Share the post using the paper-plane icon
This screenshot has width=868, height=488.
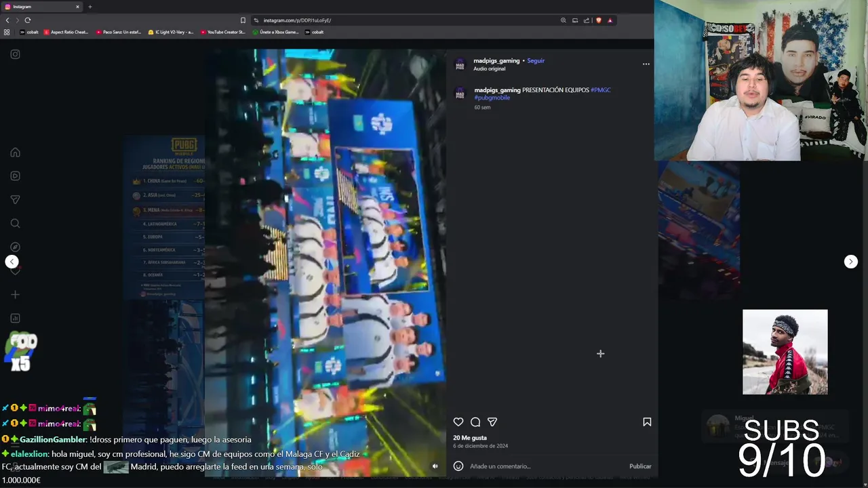coord(492,422)
